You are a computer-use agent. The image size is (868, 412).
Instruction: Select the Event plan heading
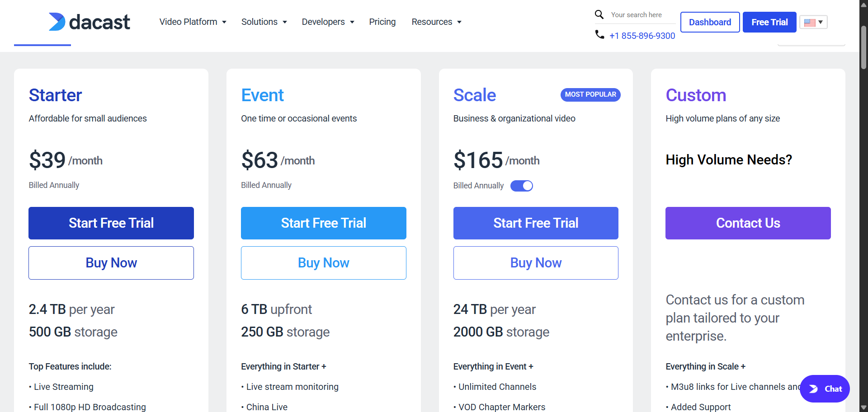click(x=262, y=95)
